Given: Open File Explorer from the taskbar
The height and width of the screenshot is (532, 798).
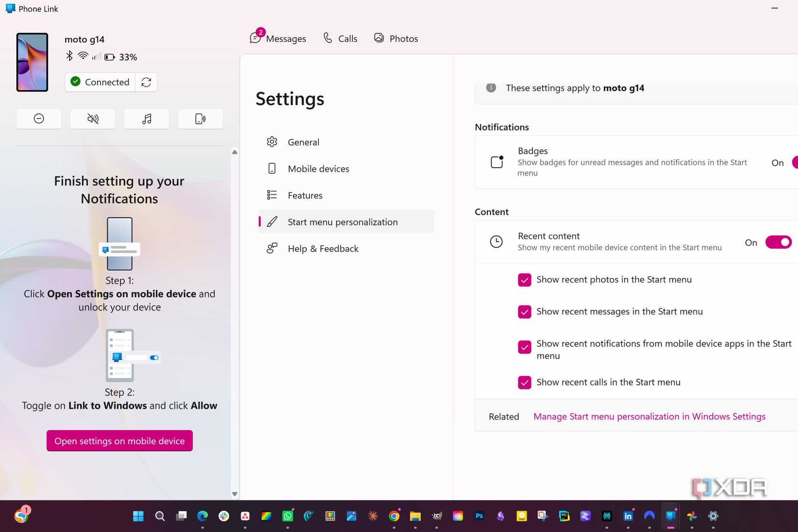Looking at the screenshot, I should 415,516.
